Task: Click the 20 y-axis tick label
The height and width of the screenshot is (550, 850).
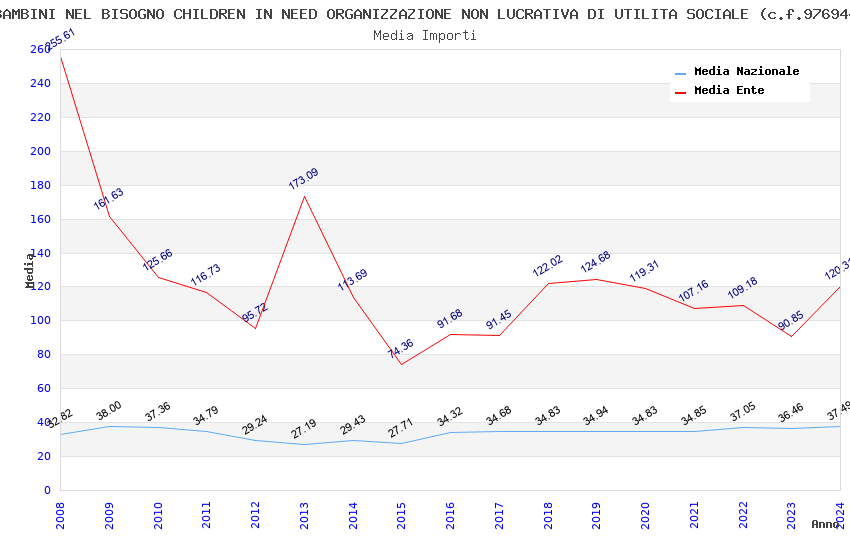Action: point(44,456)
